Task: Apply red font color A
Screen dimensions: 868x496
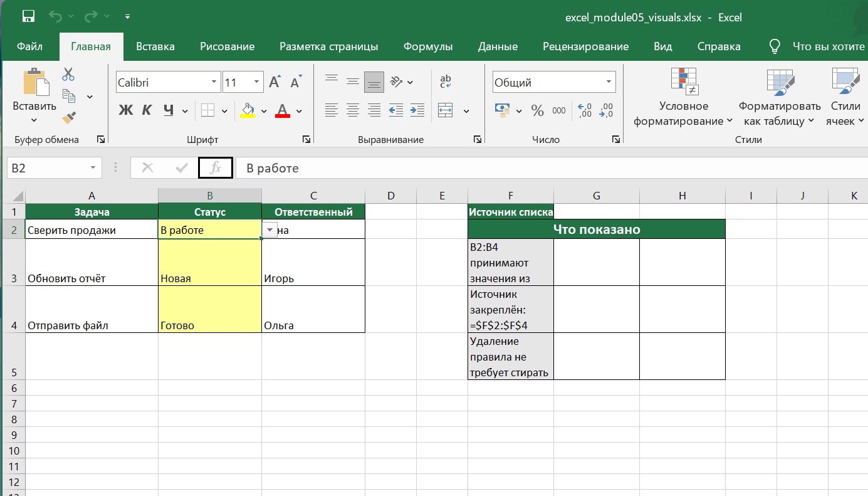Action: coord(283,110)
